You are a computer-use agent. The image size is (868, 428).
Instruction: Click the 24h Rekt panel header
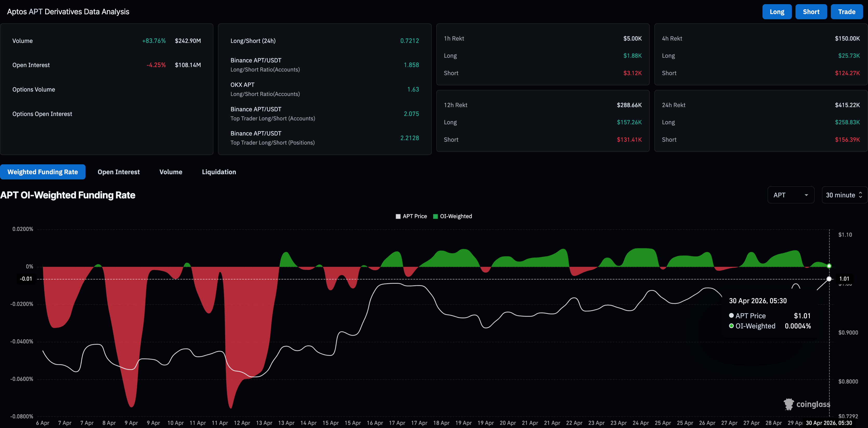tap(674, 105)
